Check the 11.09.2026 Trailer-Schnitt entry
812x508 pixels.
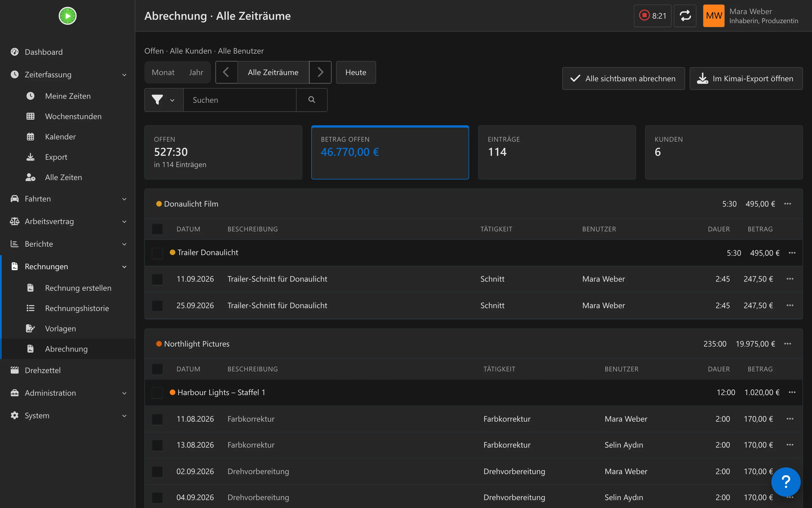pyautogui.click(x=157, y=279)
